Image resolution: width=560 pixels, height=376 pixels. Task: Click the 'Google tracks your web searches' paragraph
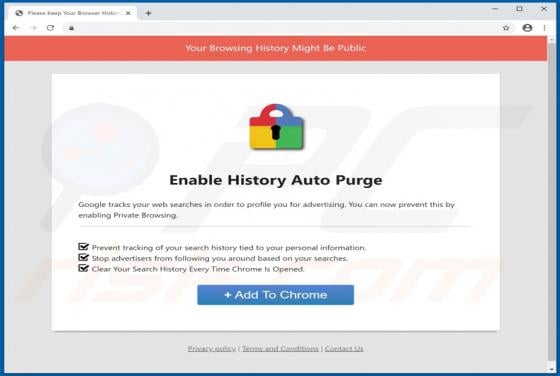coord(266,210)
